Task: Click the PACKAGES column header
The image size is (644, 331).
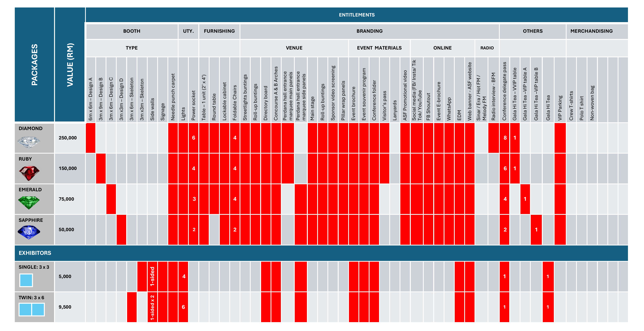Action: [34, 65]
